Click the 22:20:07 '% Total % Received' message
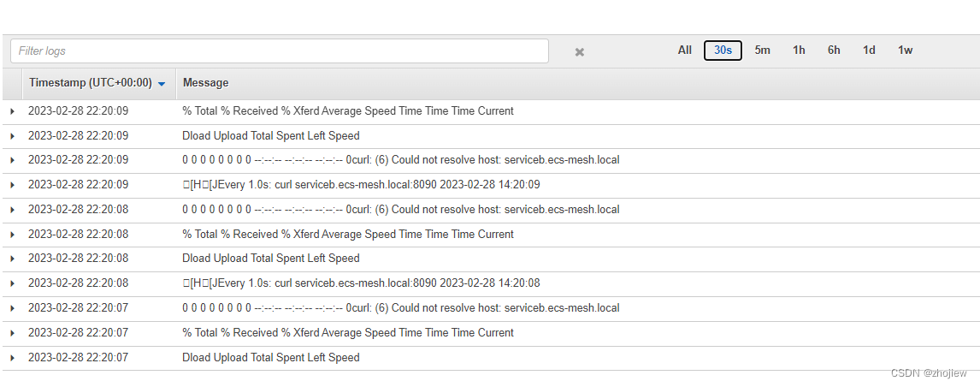Screen dimensions: 980x387 point(348,332)
